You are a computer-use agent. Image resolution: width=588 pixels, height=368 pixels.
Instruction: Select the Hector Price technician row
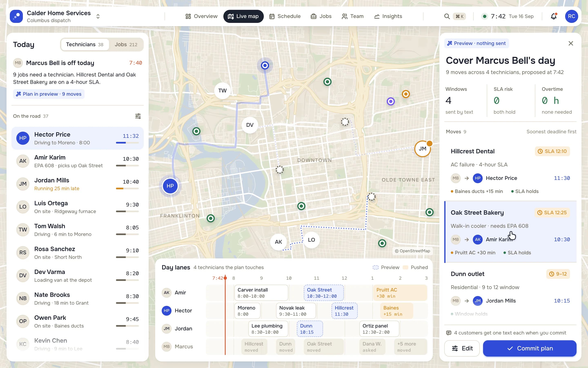(78, 138)
